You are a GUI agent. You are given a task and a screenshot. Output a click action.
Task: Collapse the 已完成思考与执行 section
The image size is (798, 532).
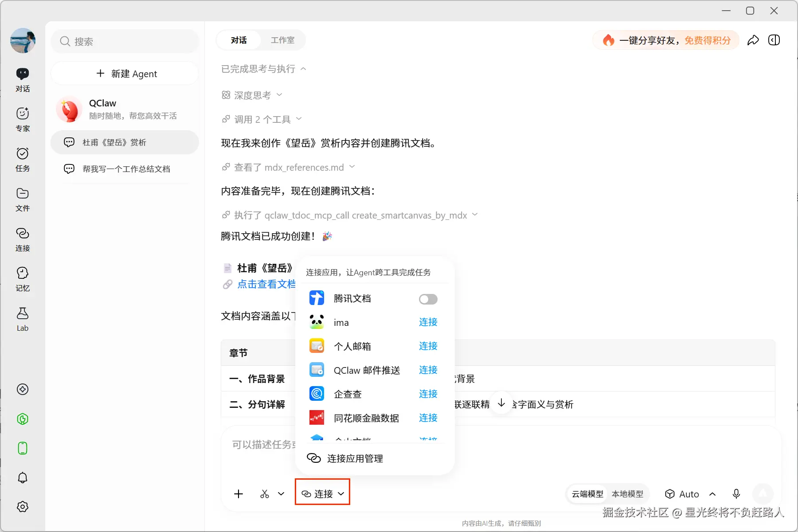264,69
